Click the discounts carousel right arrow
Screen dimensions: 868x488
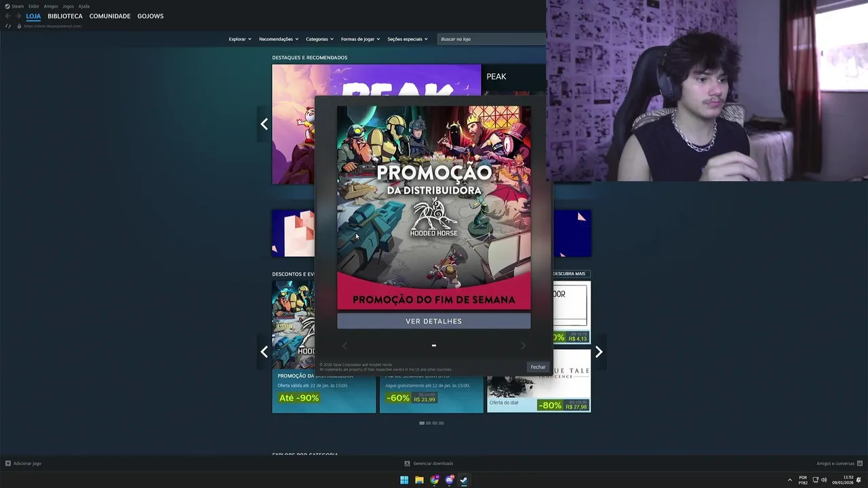(598, 352)
